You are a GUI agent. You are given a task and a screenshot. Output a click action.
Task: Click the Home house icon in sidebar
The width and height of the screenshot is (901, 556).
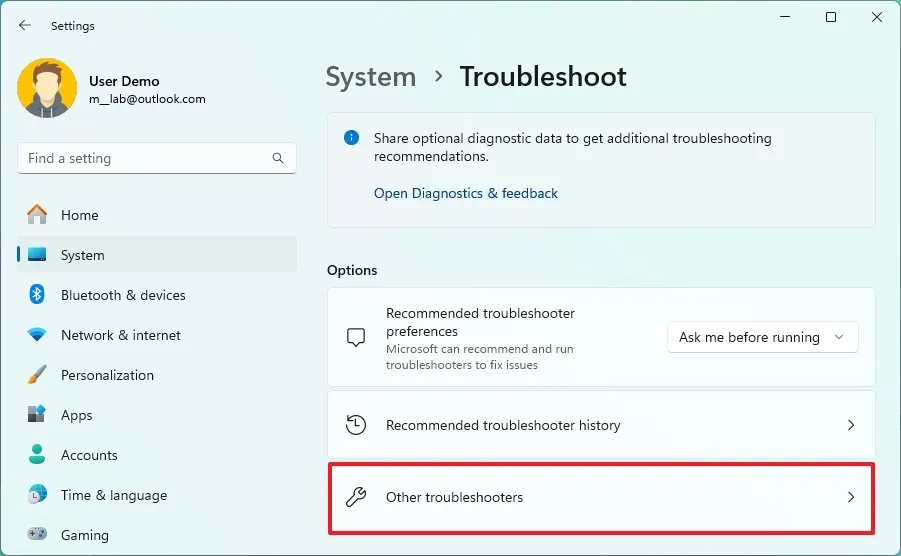point(37,214)
